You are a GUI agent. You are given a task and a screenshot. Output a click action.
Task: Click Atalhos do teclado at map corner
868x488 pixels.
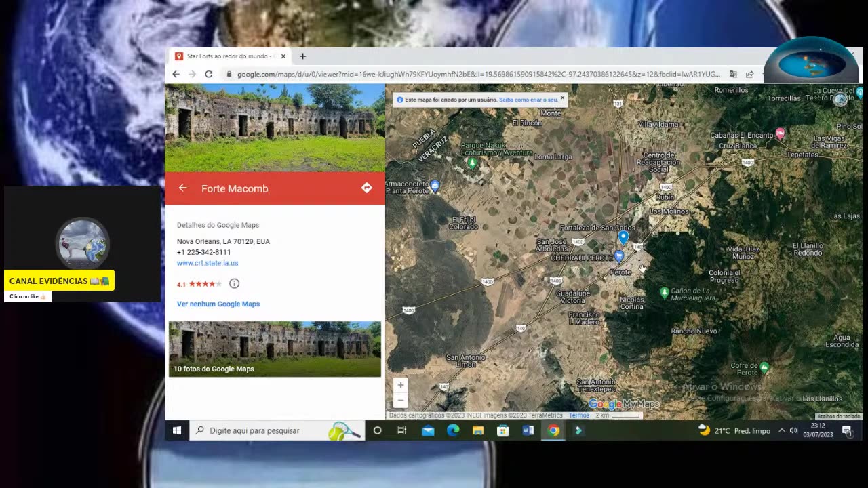(x=838, y=416)
